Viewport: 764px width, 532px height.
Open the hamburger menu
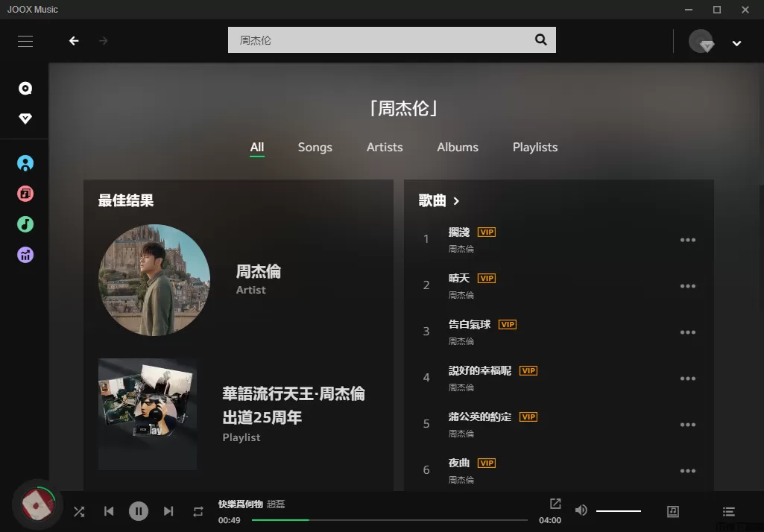pos(25,41)
